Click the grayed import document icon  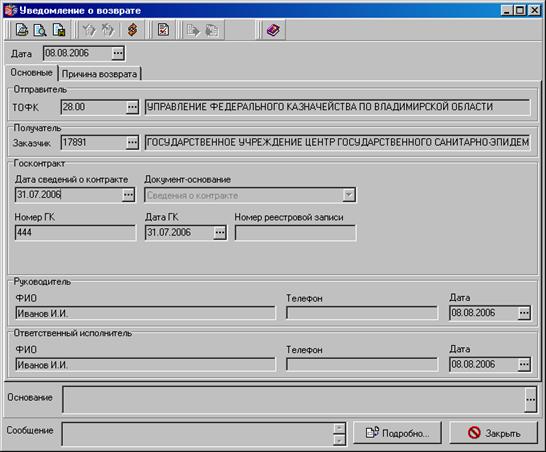click(x=211, y=30)
